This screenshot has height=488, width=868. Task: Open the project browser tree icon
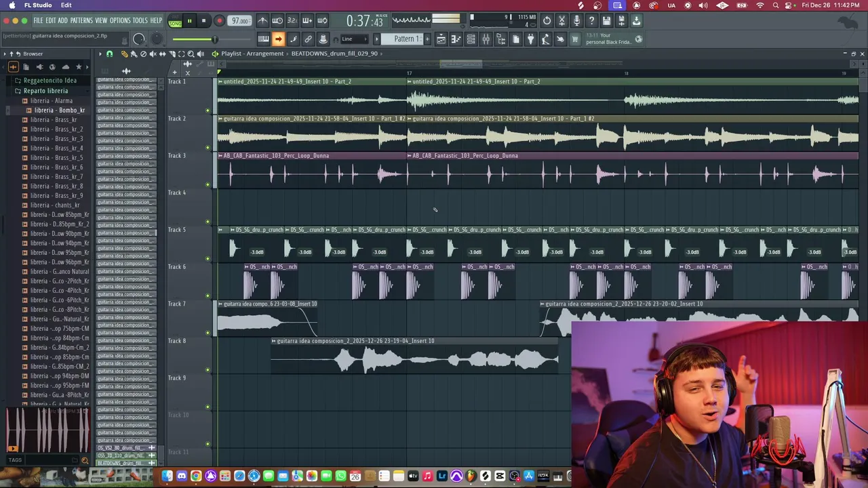[x=501, y=39]
